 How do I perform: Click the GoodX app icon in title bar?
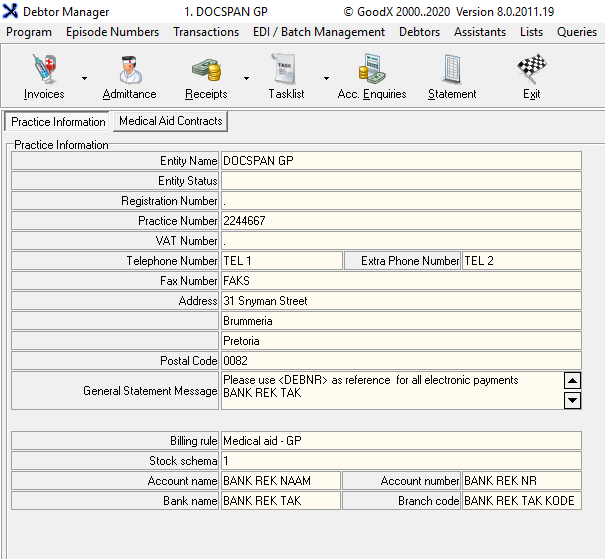coord(11,12)
